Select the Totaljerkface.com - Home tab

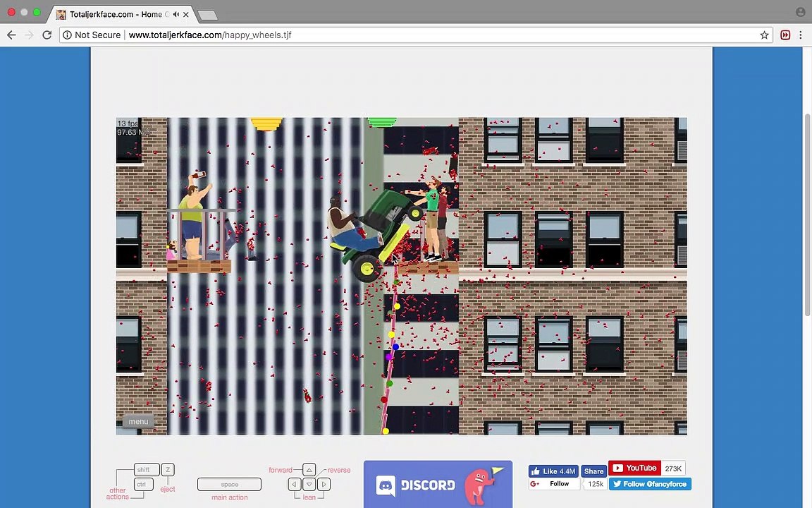pos(122,14)
